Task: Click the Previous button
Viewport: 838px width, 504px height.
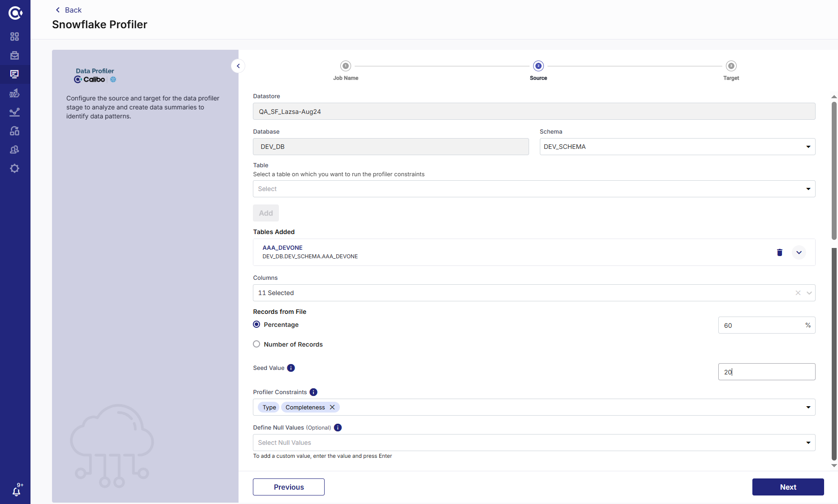Action: click(288, 487)
